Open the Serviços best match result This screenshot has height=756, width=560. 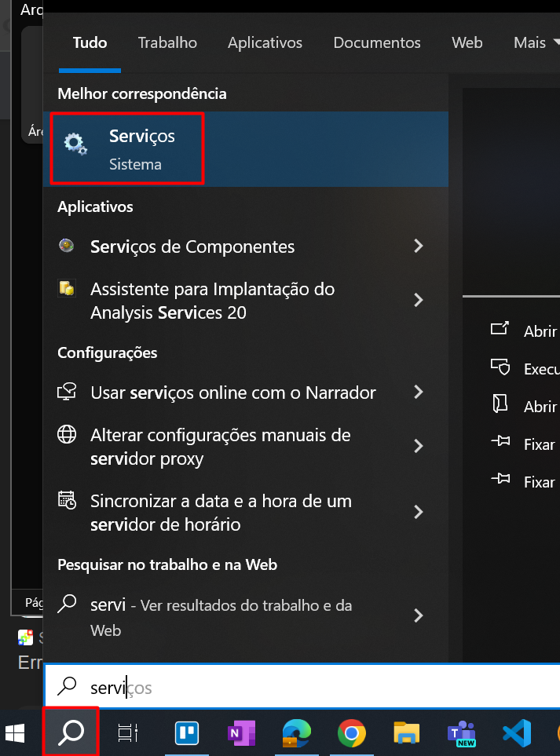click(x=141, y=149)
